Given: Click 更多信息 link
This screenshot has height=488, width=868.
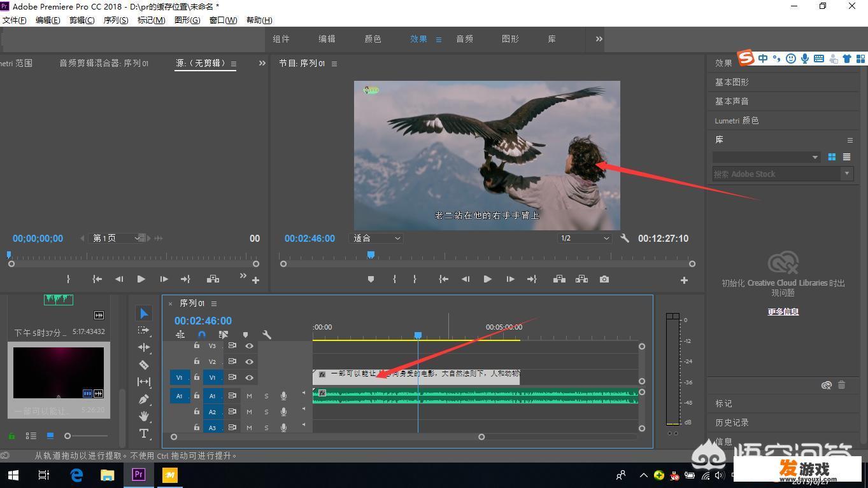Looking at the screenshot, I should tap(783, 311).
